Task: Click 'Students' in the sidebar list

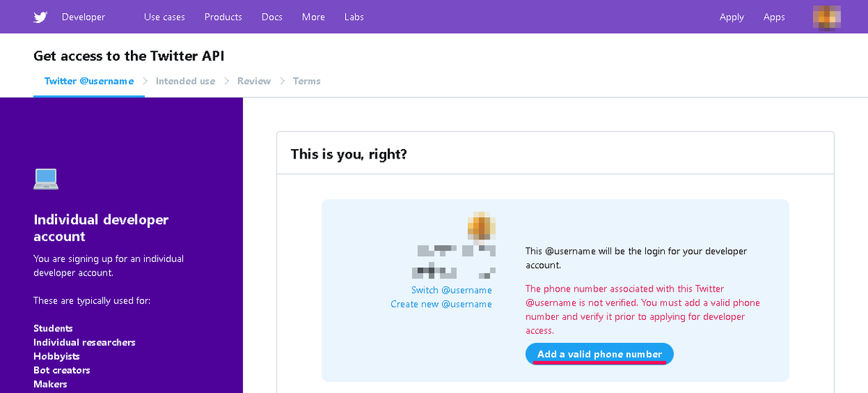Action: (x=54, y=329)
